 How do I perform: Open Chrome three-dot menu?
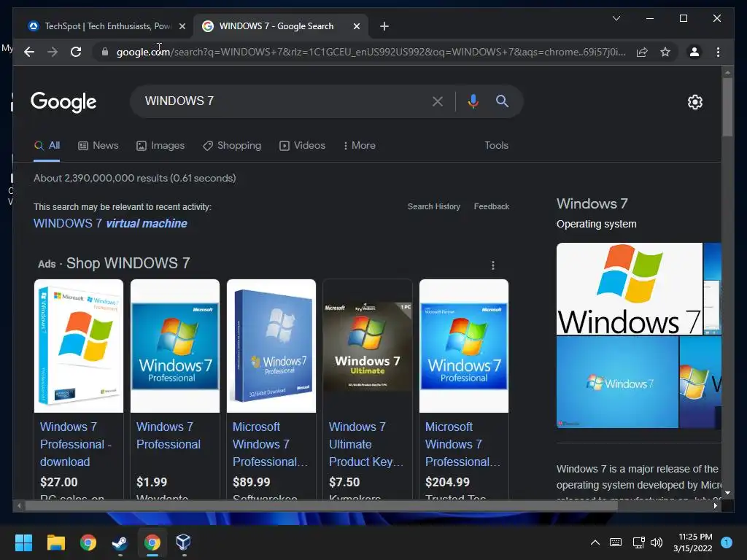(x=718, y=52)
